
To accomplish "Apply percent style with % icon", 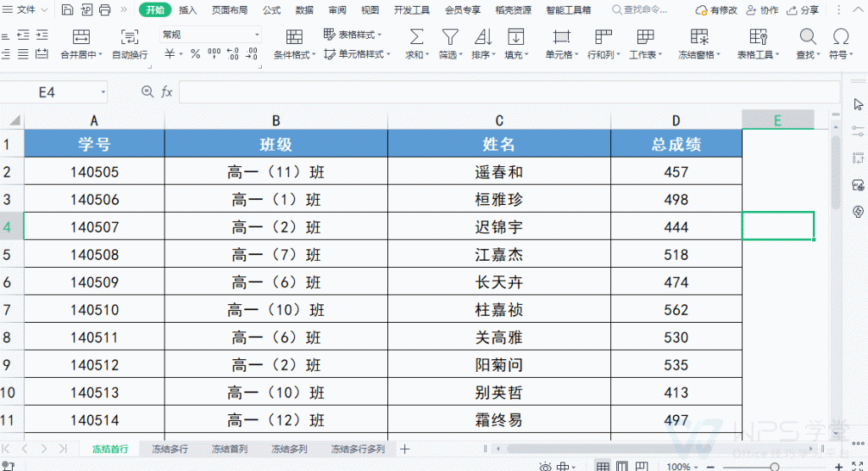I will (195, 54).
